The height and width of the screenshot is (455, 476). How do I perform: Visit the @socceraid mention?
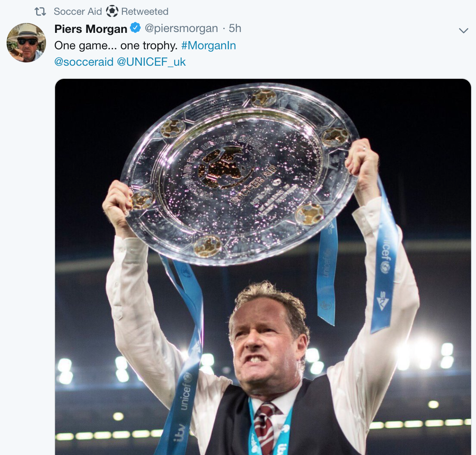pos(84,62)
